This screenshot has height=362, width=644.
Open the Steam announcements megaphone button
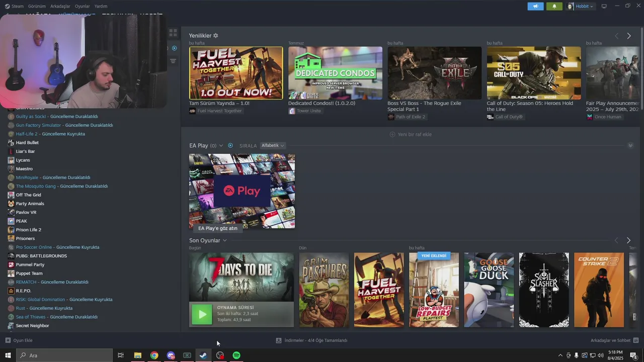coord(535,6)
